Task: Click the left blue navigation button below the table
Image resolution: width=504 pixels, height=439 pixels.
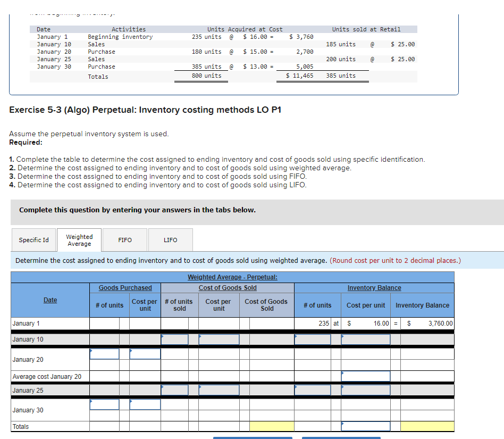Action: [252, 437]
